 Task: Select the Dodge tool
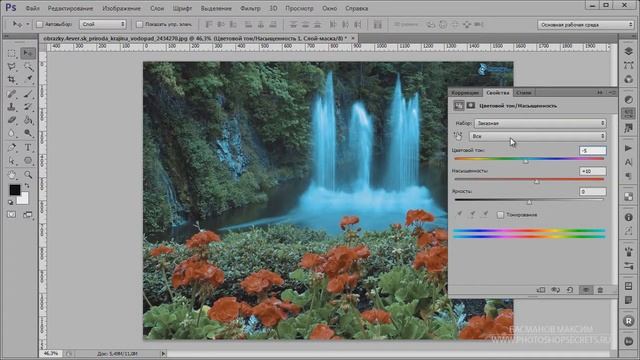click(x=28, y=133)
